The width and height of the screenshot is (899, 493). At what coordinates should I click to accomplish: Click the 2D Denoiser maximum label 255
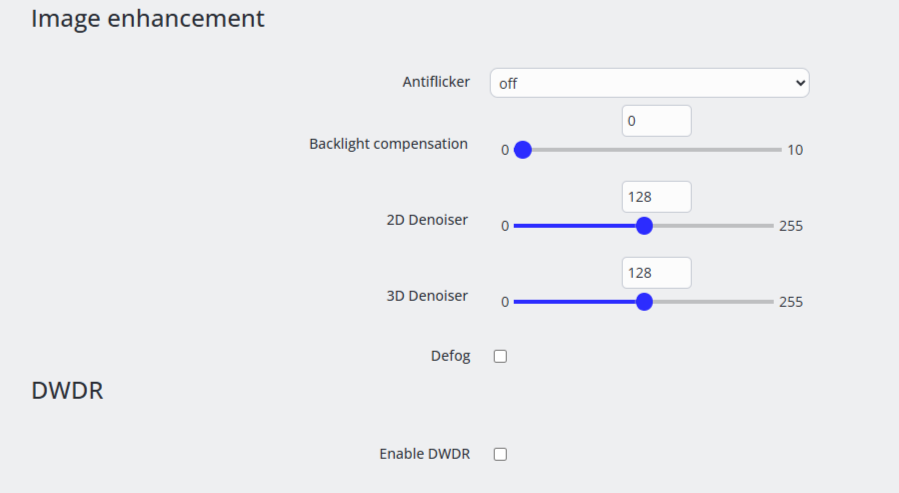791,226
